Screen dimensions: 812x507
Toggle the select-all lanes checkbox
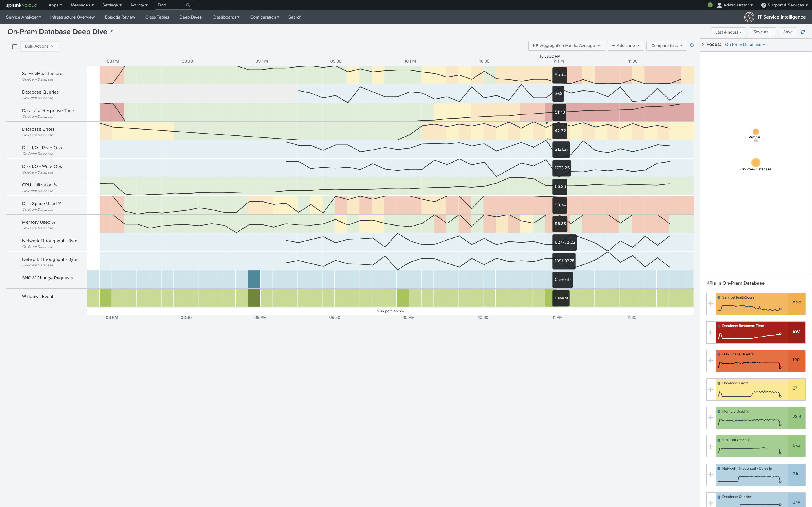pos(15,46)
